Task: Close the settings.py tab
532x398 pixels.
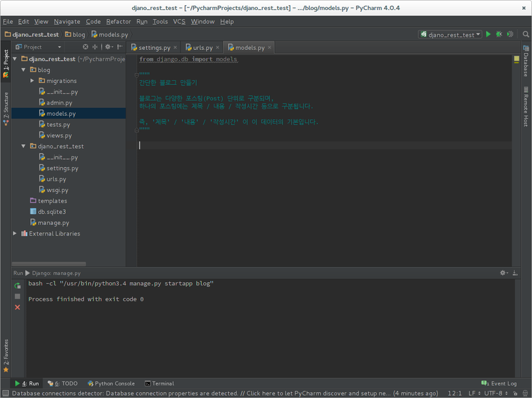Action: pyautogui.click(x=175, y=47)
